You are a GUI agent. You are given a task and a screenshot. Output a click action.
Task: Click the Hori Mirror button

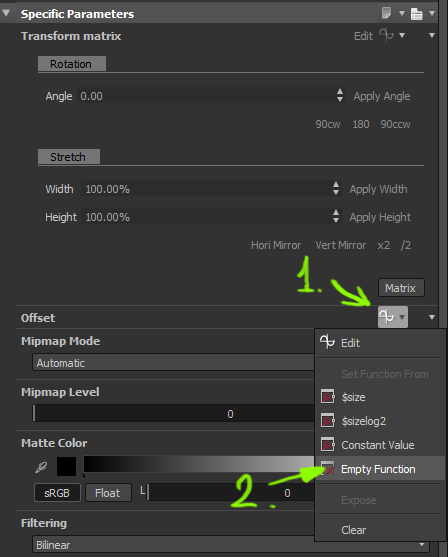pos(276,245)
